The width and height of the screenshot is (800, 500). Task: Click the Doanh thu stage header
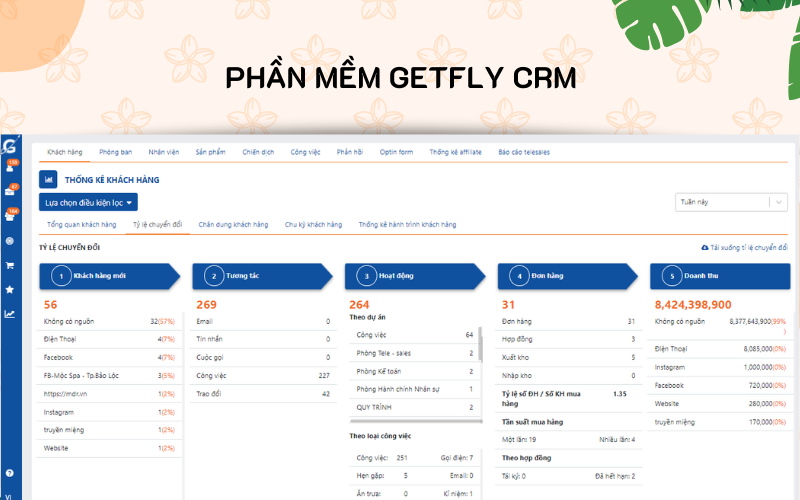click(x=720, y=276)
